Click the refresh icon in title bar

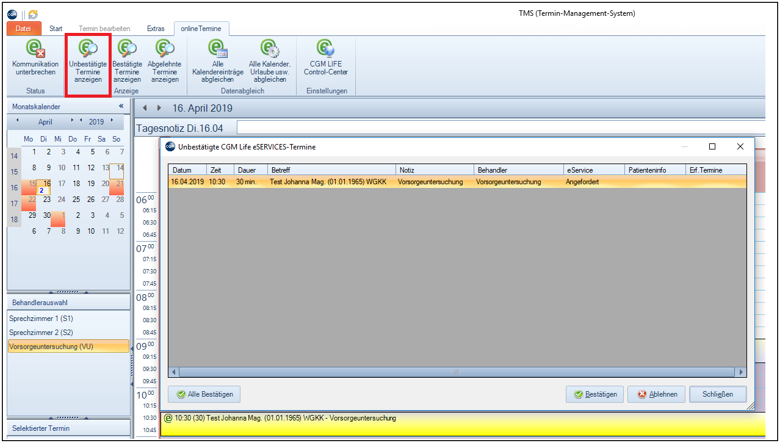(x=33, y=15)
